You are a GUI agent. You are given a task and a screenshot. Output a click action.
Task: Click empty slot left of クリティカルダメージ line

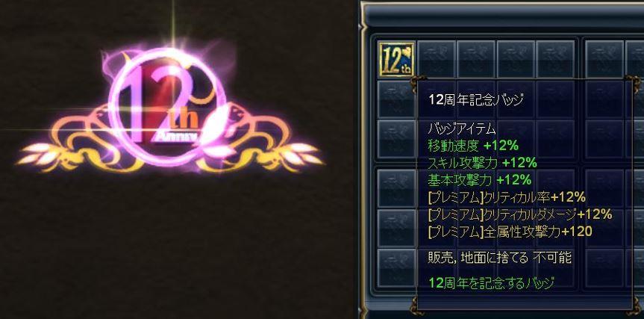[396, 228]
